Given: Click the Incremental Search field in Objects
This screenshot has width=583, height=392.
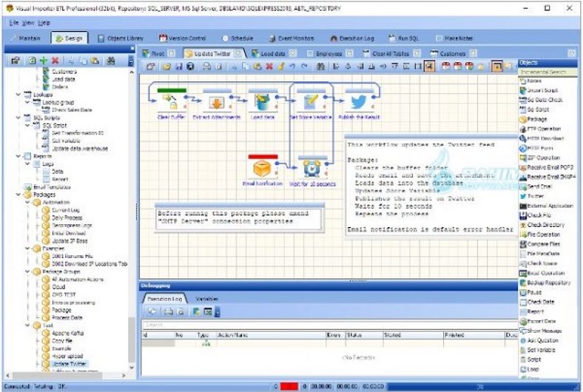Looking at the screenshot, I should pyautogui.click(x=547, y=72).
